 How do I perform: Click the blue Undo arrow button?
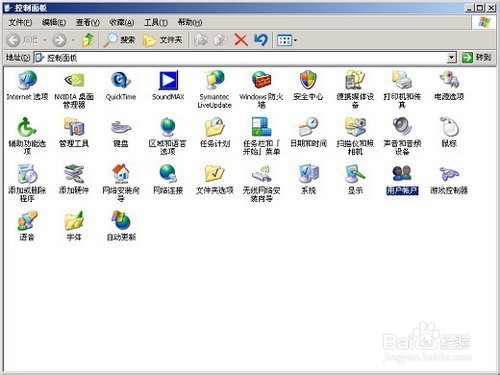261,40
